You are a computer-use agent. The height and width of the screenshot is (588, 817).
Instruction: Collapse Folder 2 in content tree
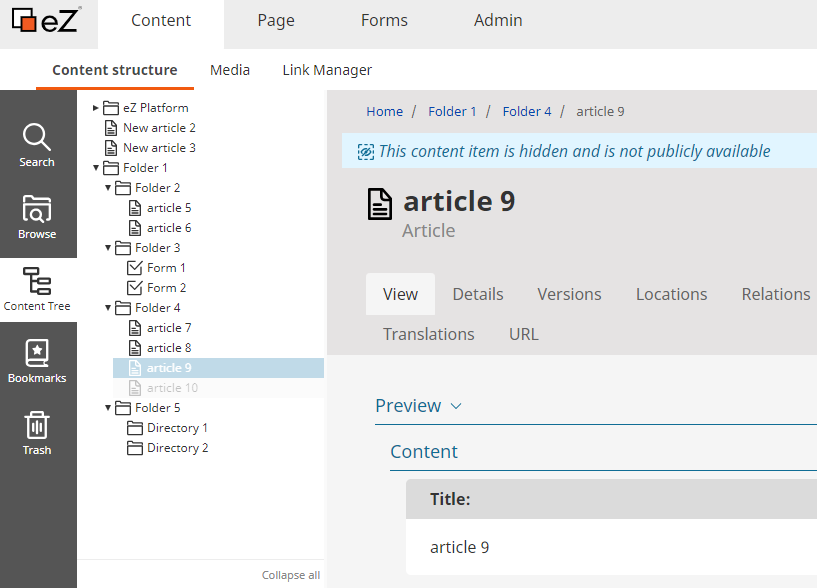pos(108,188)
